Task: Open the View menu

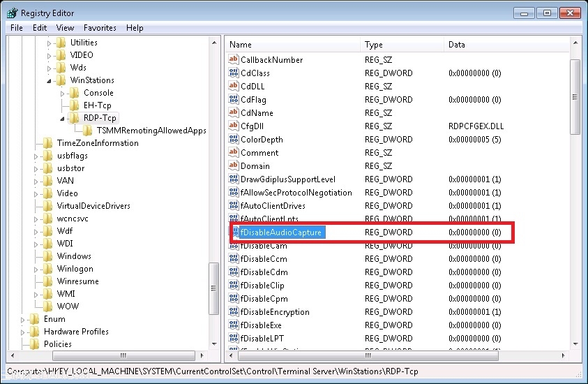Action: 65,28
